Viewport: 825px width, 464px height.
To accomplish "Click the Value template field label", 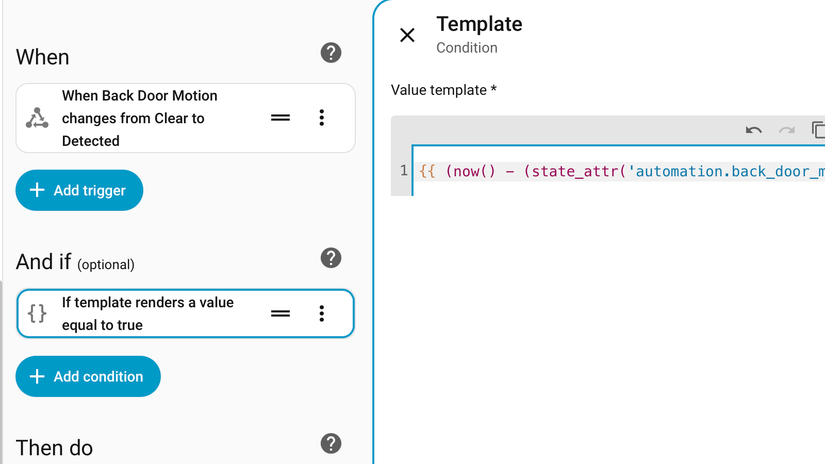I will [x=444, y=90].
